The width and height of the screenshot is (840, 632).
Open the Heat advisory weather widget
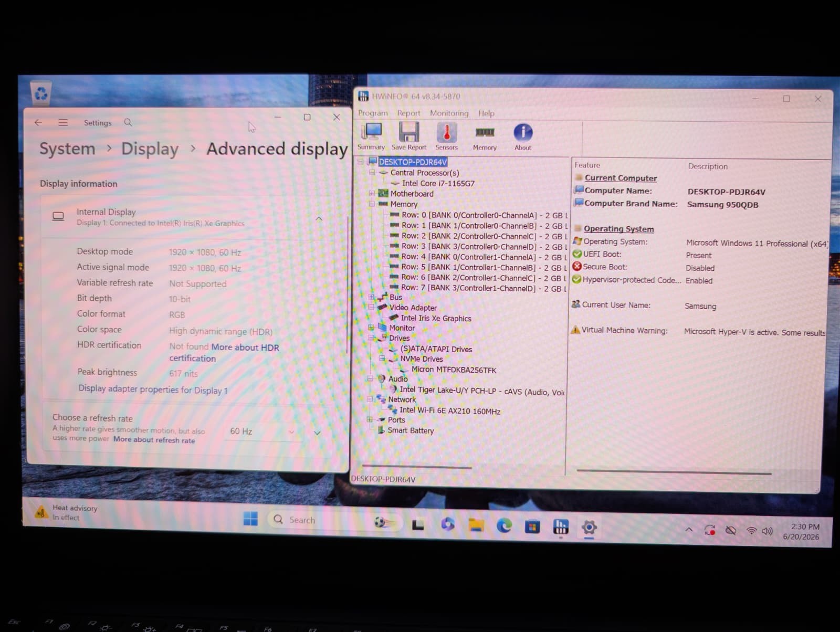coord(67,512)
